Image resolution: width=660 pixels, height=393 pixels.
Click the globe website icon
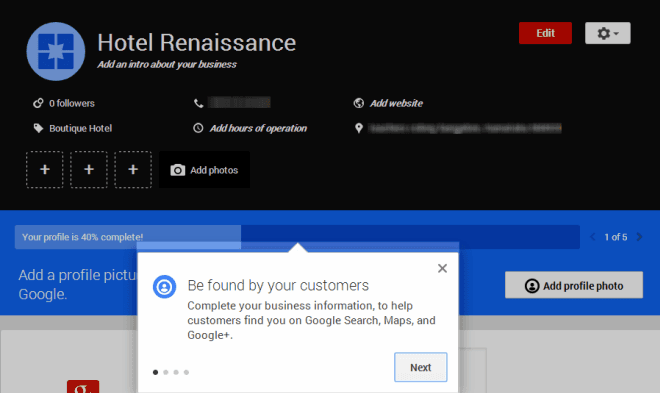[x=359, y=103]
